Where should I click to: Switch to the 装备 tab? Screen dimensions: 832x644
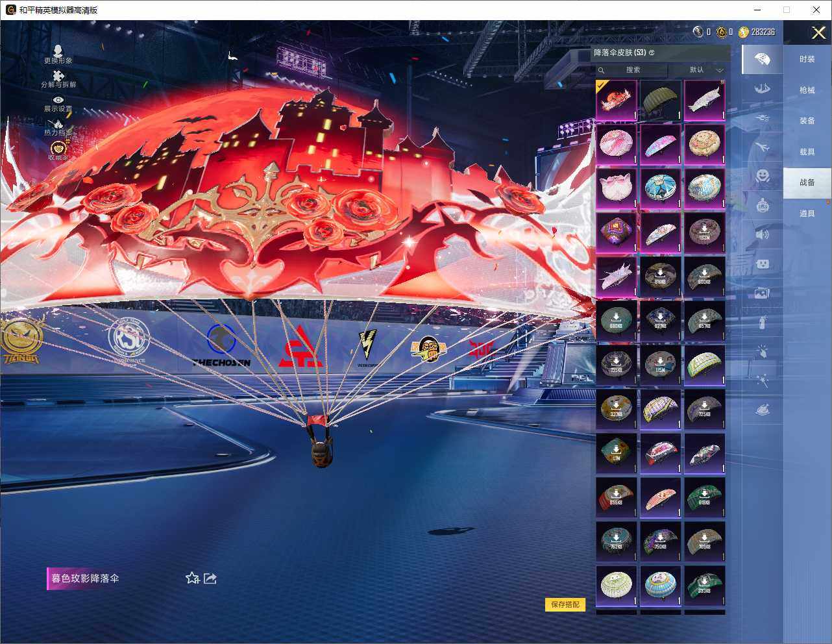coord(807,121)
